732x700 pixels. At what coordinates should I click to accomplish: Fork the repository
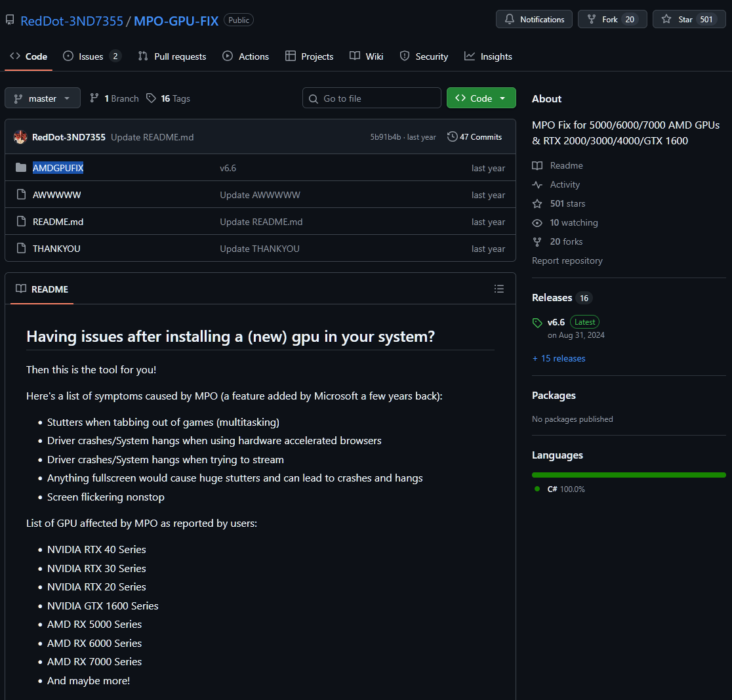coord(612,19)
